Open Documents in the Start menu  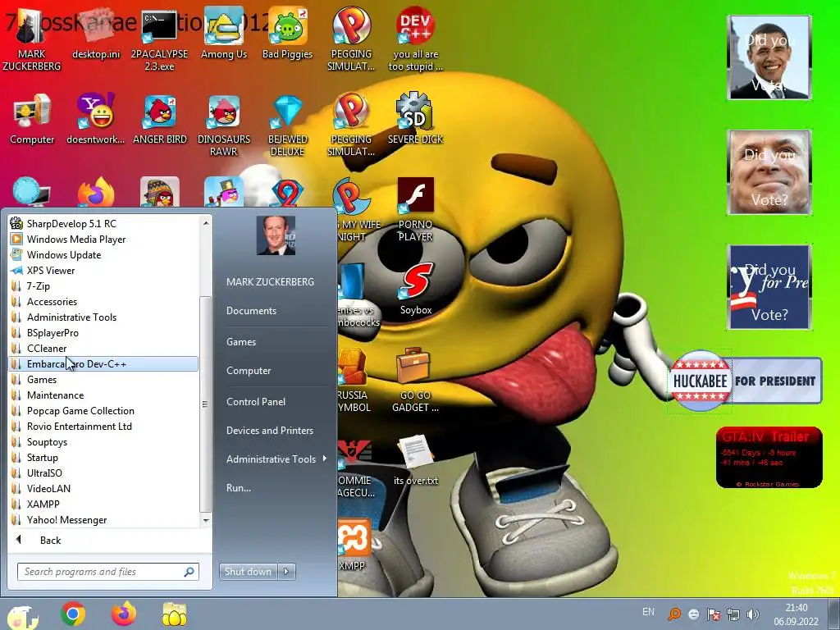[276, 311]
